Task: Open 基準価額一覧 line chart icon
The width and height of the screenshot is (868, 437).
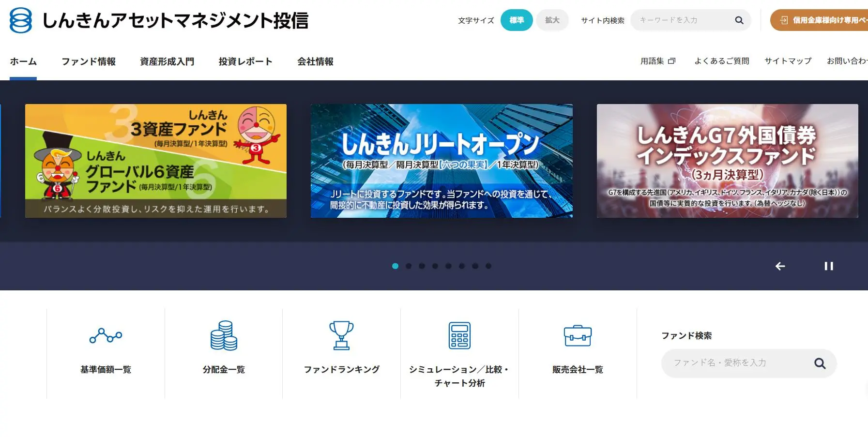Action: tap(106, 335)
